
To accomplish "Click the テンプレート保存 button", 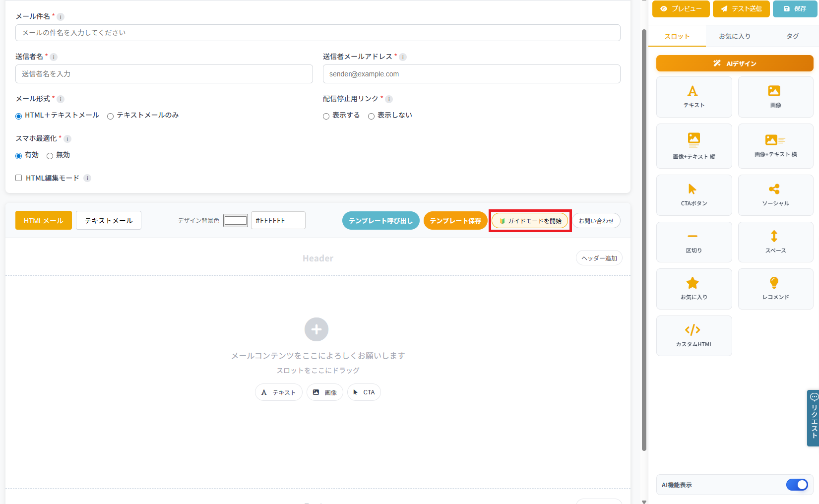I will coord(455,220).
